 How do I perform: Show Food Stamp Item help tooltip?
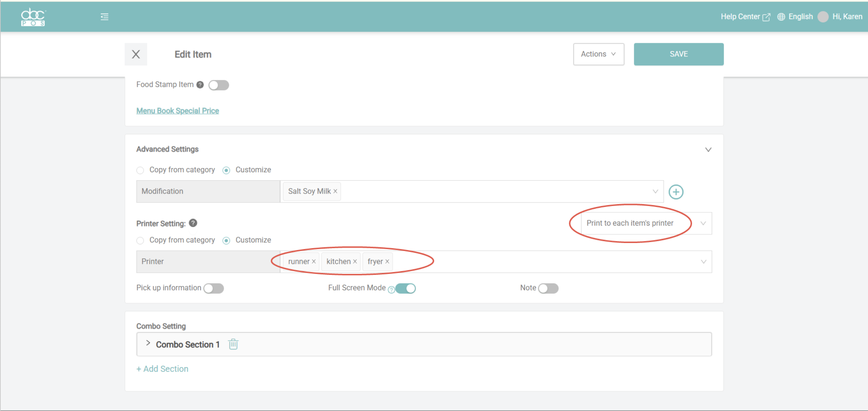(200, 85)
